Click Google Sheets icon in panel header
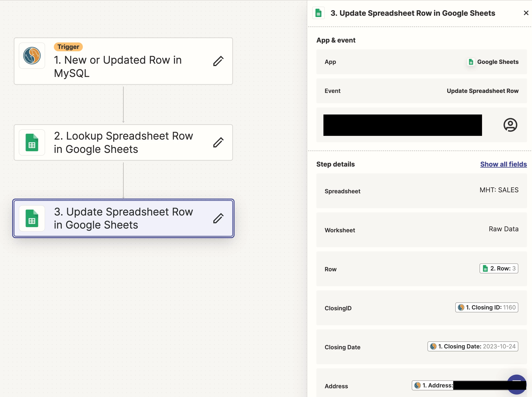532x397 pixels. 318,13
